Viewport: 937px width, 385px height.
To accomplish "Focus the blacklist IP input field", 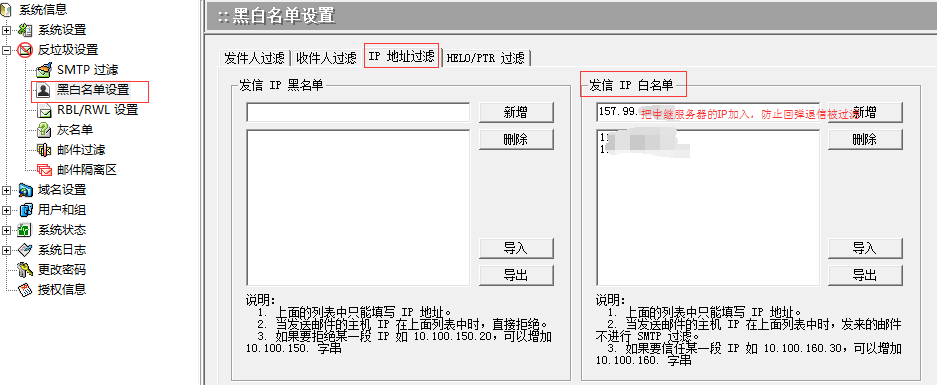I will (x=358, y=112).
